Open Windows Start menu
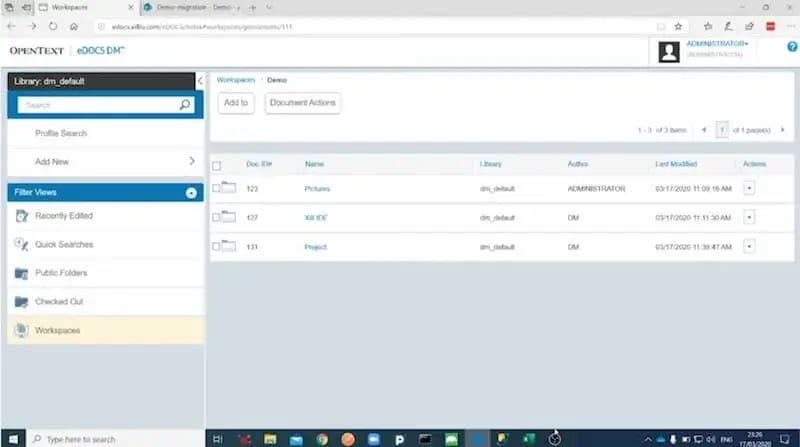This screenshot has width=800, height=447. tap(13, 439)
